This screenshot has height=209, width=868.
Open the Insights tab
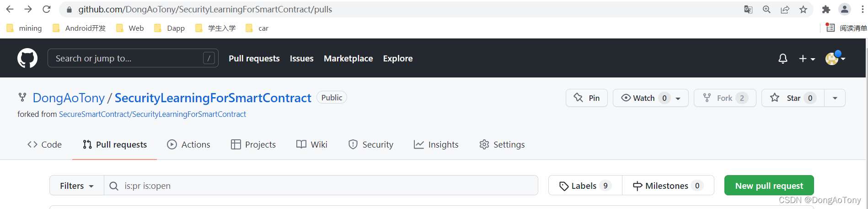click(436, 144)
